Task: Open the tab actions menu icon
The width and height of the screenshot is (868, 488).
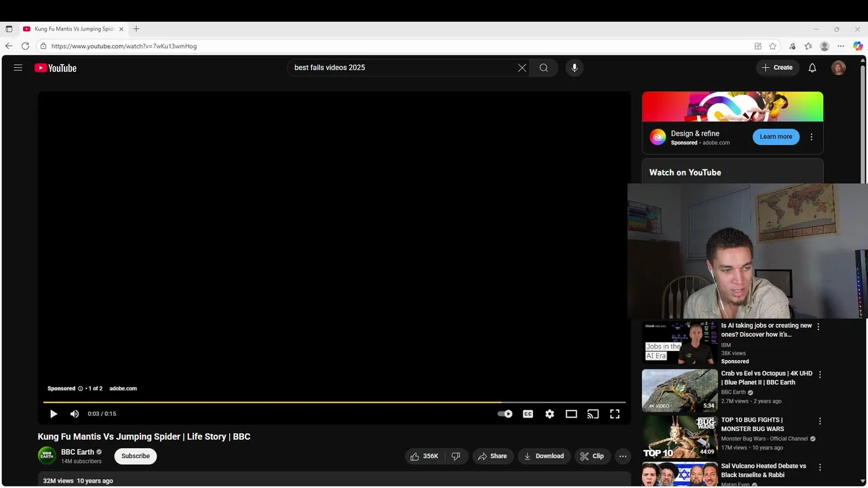Action: [x=9, y=29]
